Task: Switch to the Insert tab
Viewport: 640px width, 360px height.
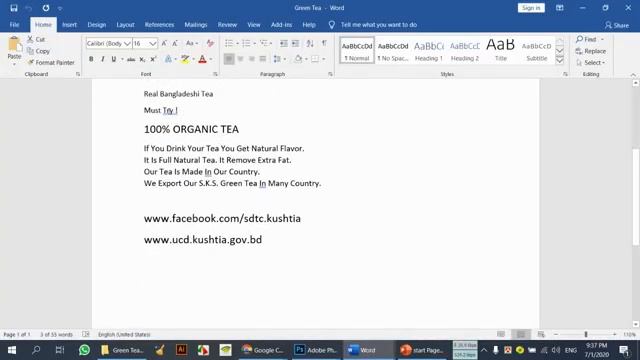Action: pos(69,25)
